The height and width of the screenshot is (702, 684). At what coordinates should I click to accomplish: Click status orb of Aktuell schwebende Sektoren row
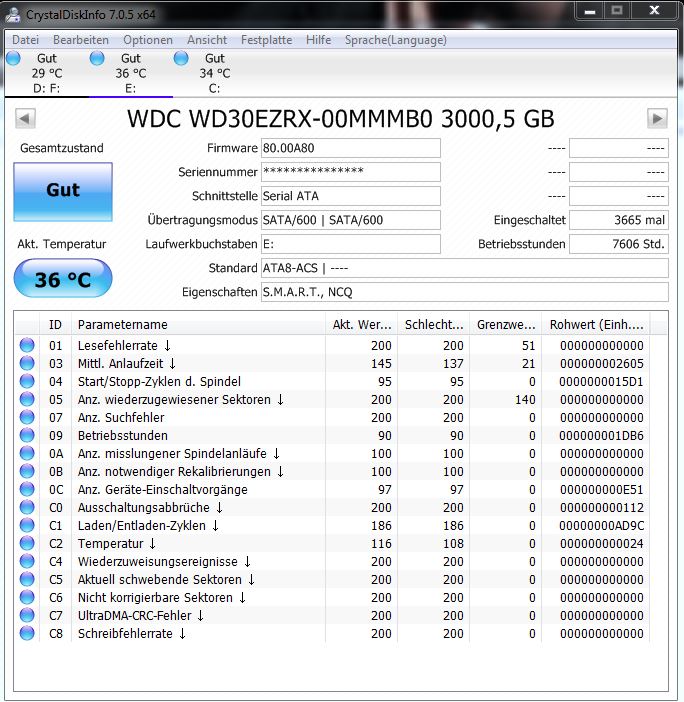click(27, 579)
